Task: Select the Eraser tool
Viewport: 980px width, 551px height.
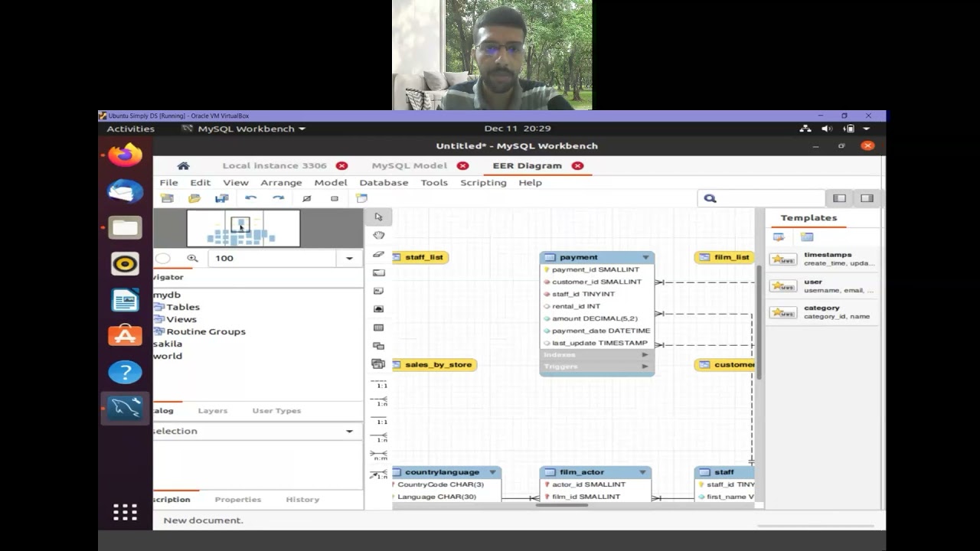Action: 378,254
